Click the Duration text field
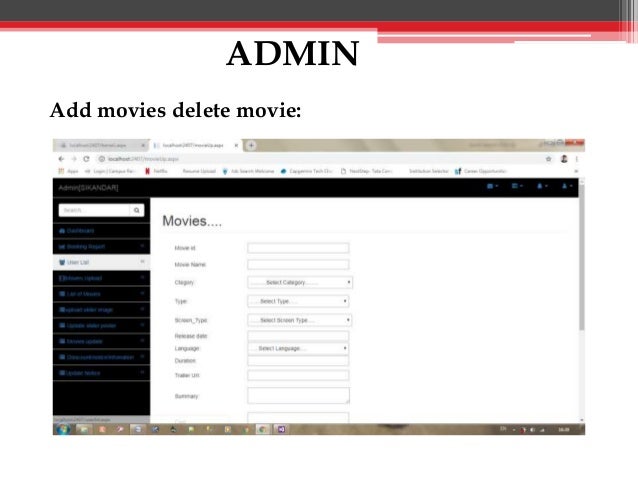Viewport: 638px width, 479px height. (x=298, y=361)
